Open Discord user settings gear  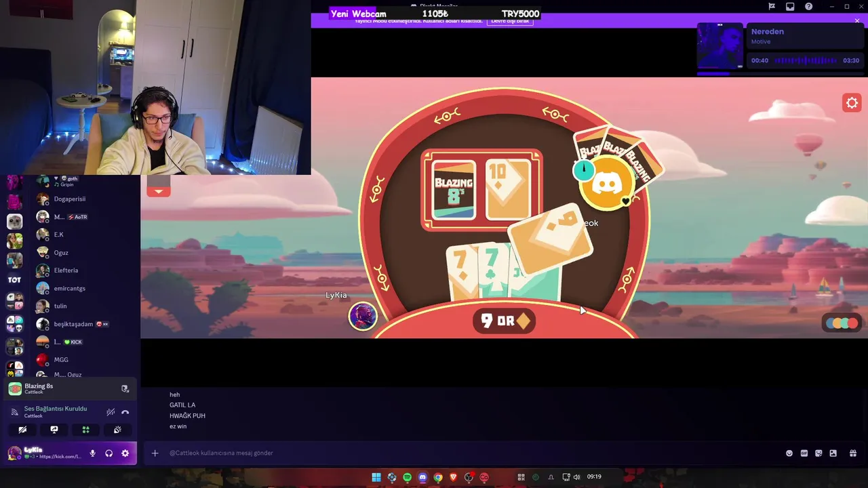click(125, 453)
